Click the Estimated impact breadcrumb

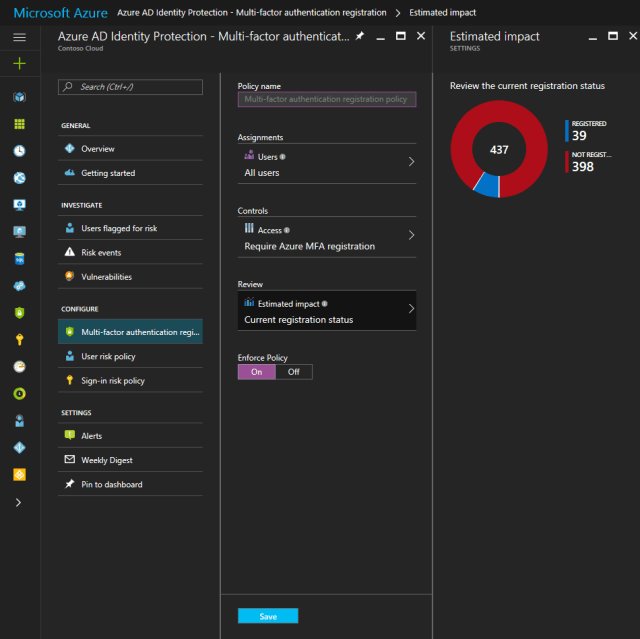[x=442, y=13]
